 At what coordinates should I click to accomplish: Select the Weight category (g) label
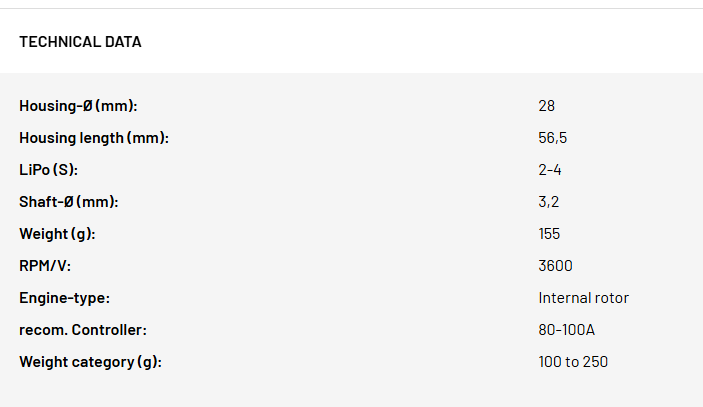point(91,362)
